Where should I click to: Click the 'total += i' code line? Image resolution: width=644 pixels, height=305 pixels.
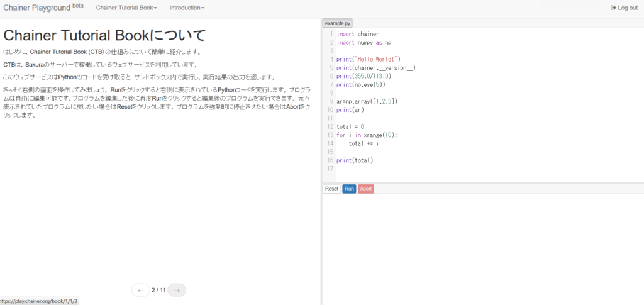[364, 143]
